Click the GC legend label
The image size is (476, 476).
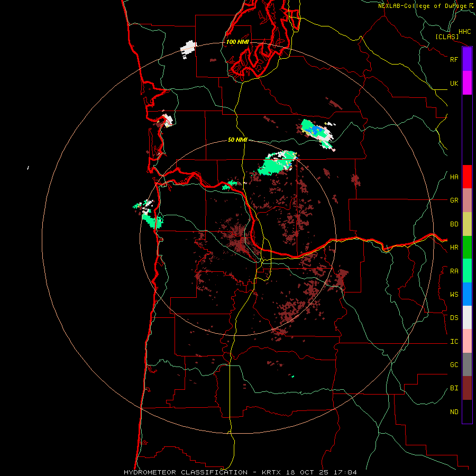[x=454, y=365]
